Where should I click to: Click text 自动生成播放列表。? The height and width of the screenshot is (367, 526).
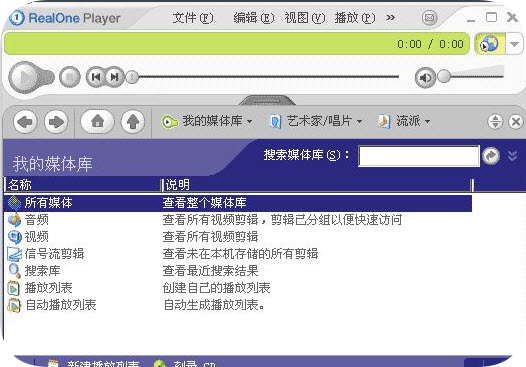click(x=214, y=305)
